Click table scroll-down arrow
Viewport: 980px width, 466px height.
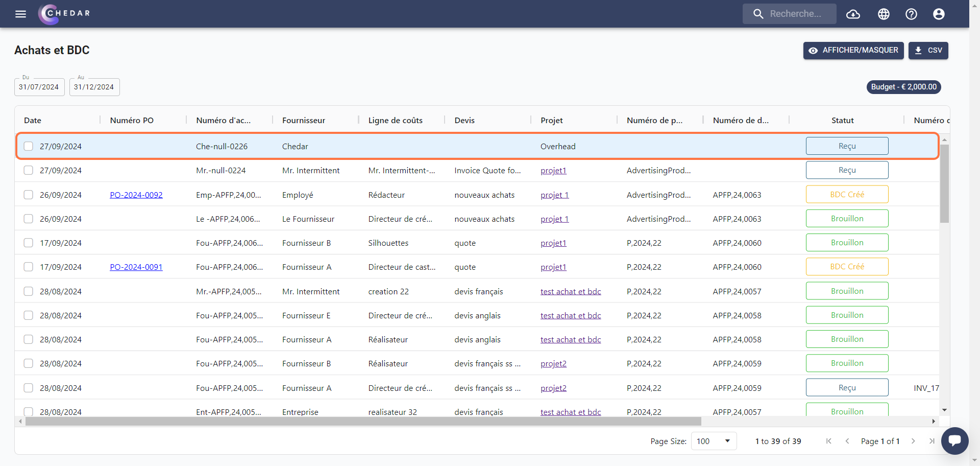(944, 410)
